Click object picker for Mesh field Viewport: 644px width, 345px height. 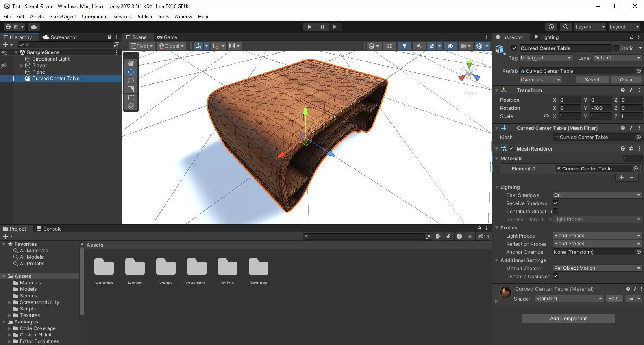(x=639, y=138)
